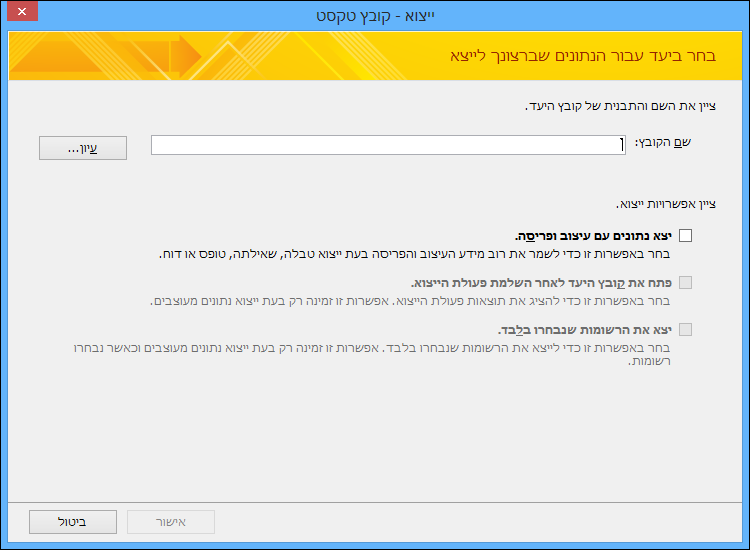Click the header 'בחר ביעד עבור הנתונים שברצונך לייצא'
The image size is (750, 550).
pos(583,56)
